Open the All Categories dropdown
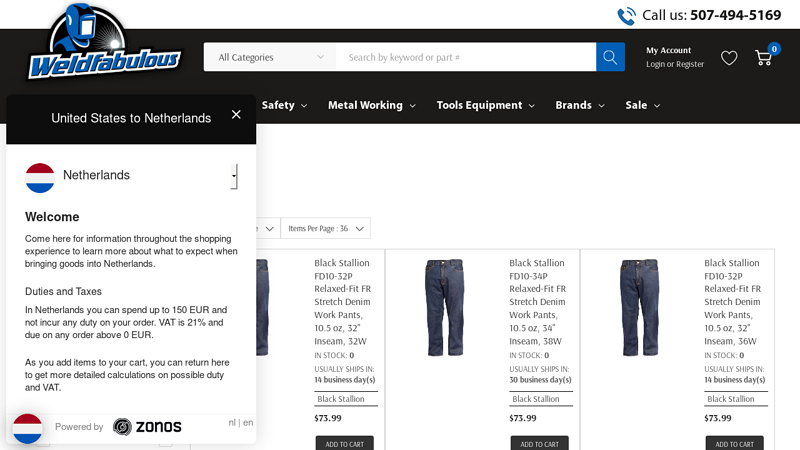 tap(270, 57)
